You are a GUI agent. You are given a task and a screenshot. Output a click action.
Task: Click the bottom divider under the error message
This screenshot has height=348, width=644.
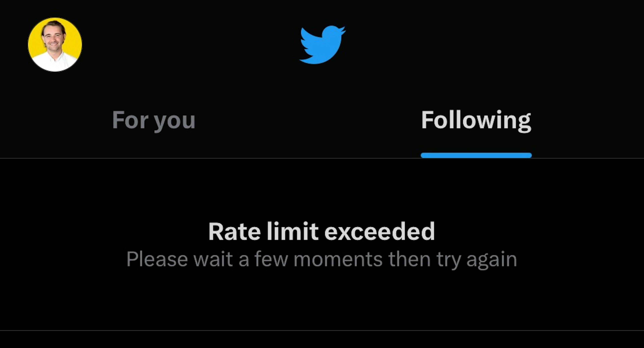[322, 331]
